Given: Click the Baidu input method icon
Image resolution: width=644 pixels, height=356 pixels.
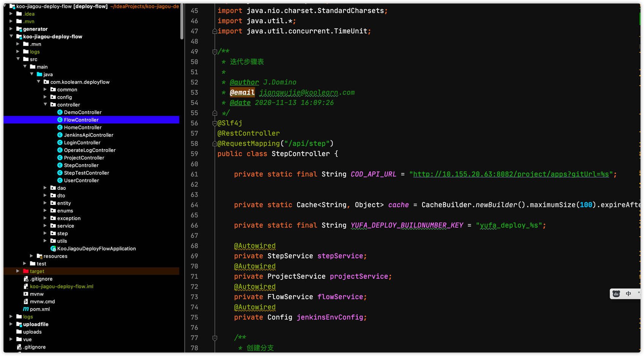Looking at the screenshot, I should 616,294.
